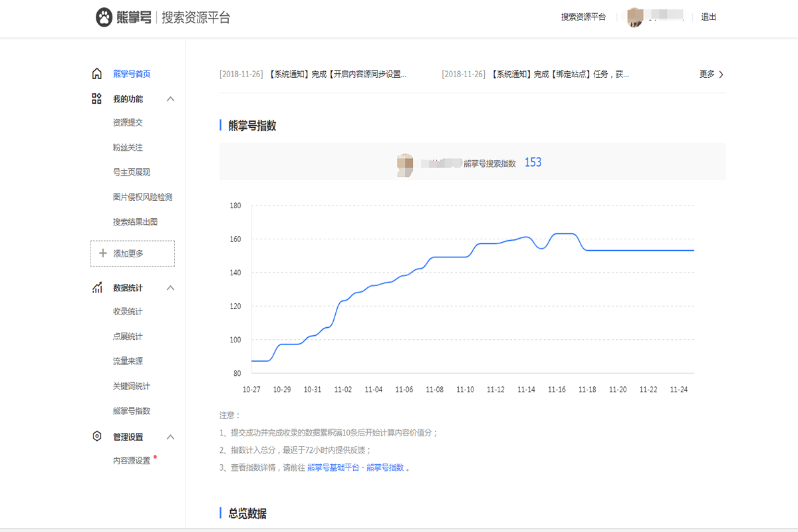Click the index value 153

533,162
